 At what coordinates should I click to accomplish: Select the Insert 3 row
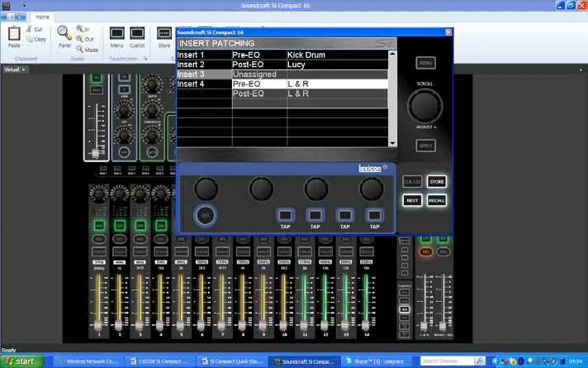(x=282, y=74)
